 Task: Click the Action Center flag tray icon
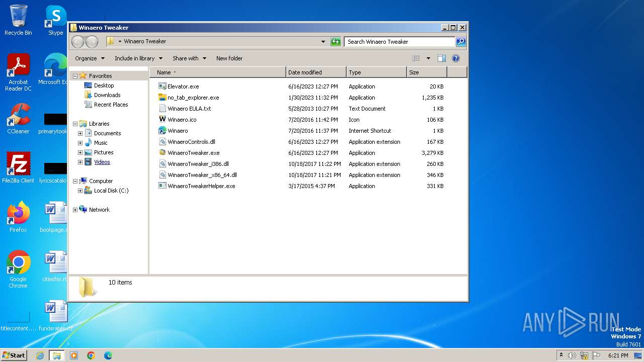click(x=596, y=355)
